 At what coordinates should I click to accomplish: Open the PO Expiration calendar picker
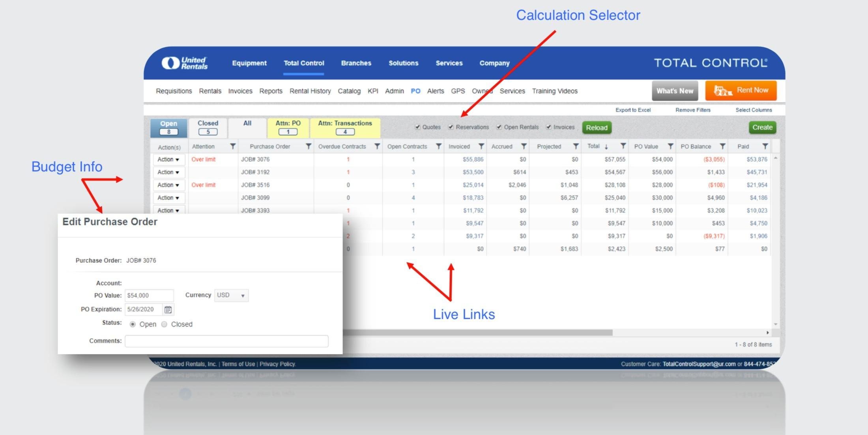tap(168, 310)
